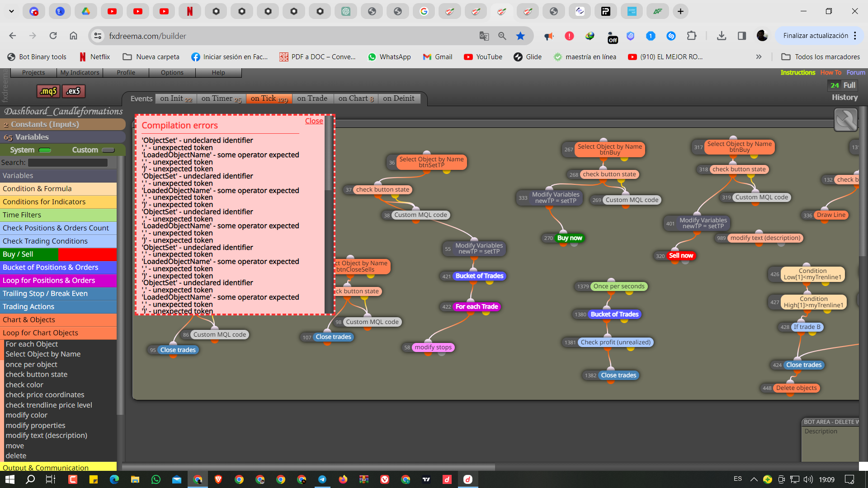Open the How To link

pyautogui.click(x=831, y=73)
